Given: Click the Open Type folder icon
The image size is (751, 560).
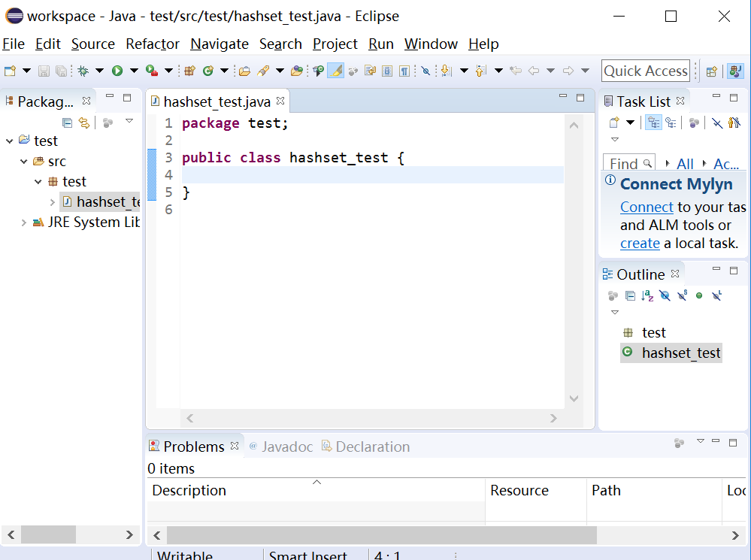Looking at the screenshot, I should pyautogui.click(x=245, y=71).
